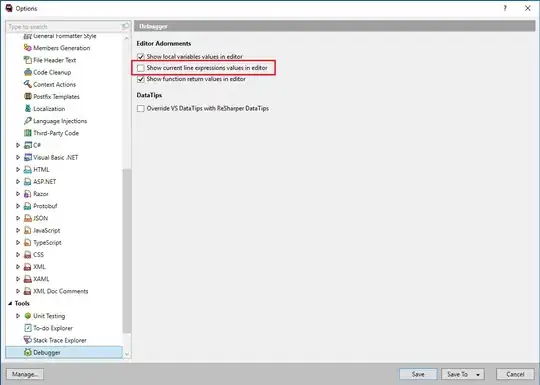Click the Debugger bug icon
540x385 pixels.
click(x=28, y=352)
